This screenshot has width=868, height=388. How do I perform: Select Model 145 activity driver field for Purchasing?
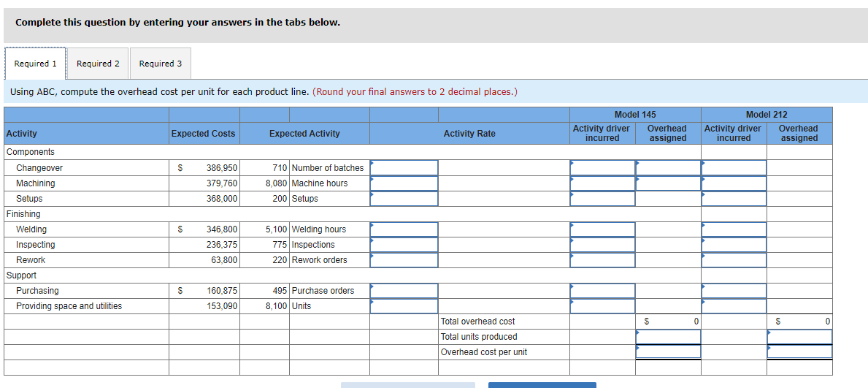pos(603,291)
